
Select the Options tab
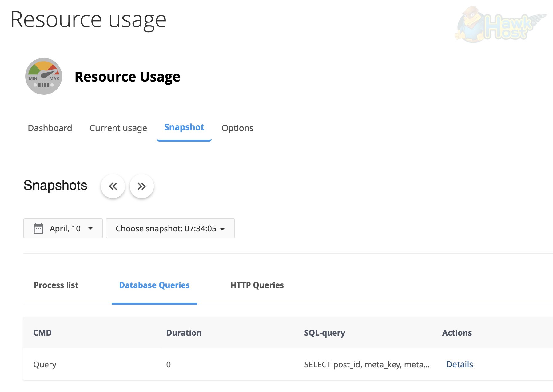237,128
